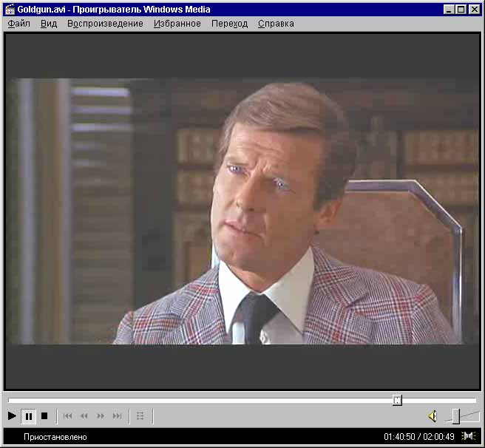Click the title bar media file icon

tap(10, 10)
